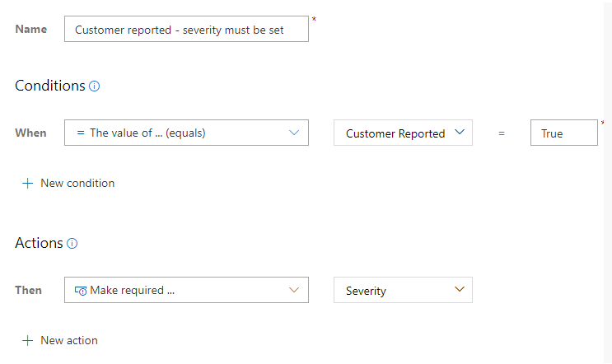Screen dimensions: 612x364
Task: Open the condition type dropdown 'The value of ... (equals)'
Action: coord(186,133)
